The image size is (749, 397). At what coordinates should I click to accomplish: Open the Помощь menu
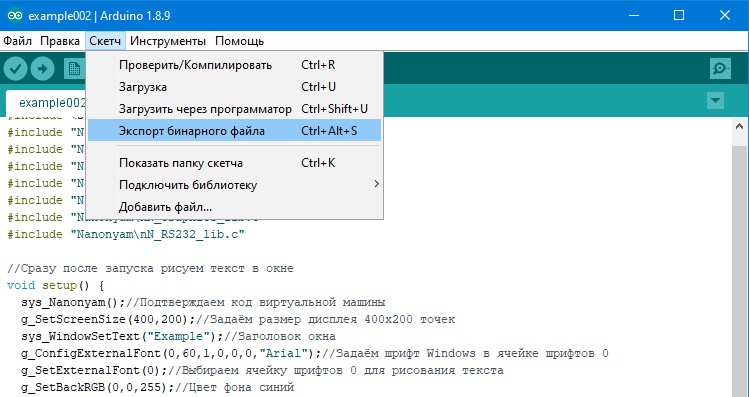point(239,41)
